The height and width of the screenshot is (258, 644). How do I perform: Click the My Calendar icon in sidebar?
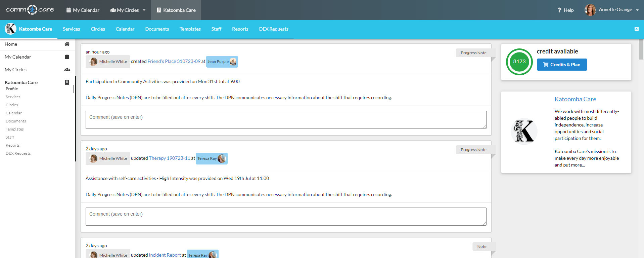pyautogui.click(x=67, y=57)
